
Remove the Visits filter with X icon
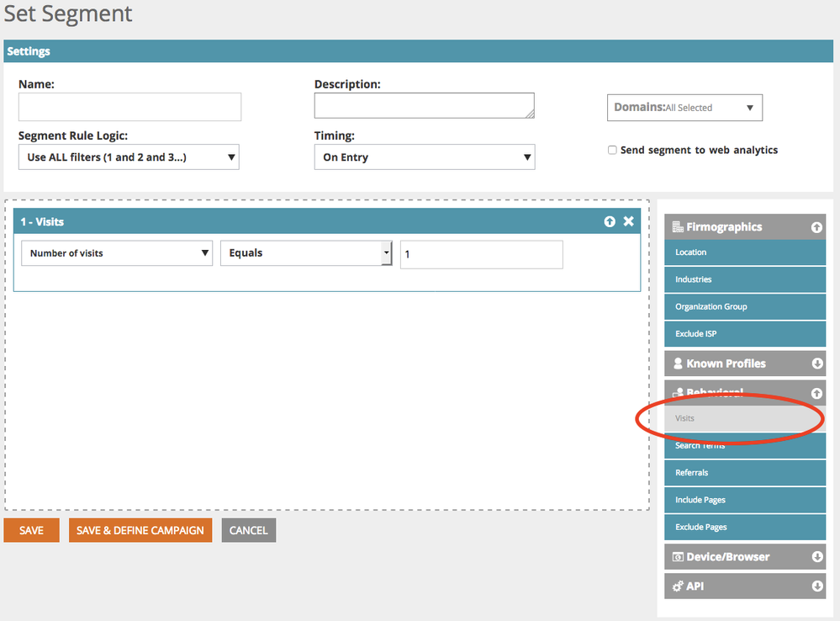coord(628,221)
